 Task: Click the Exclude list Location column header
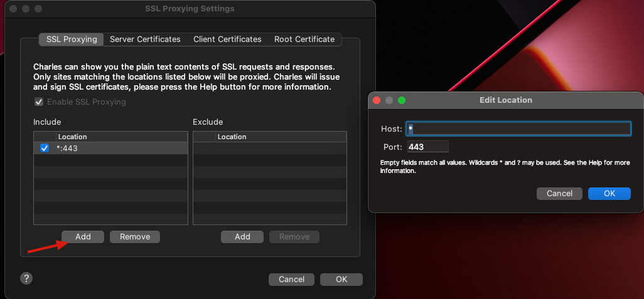(281, 137)
